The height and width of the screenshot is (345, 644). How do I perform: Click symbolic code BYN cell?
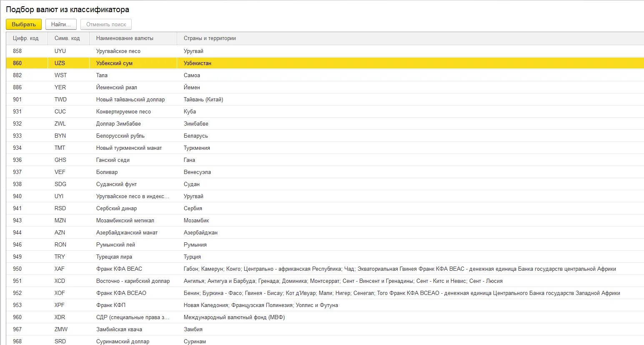point(69,136)
